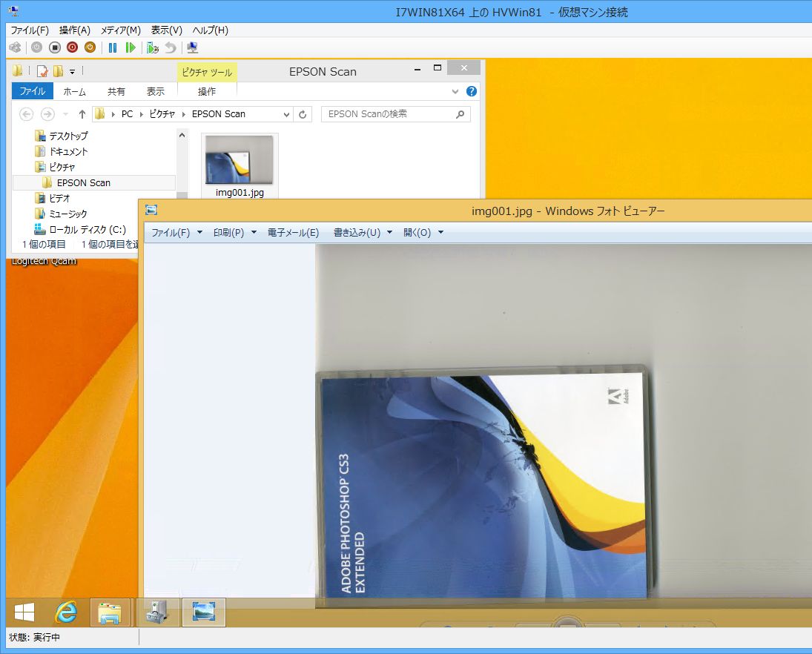Click the ピクチャ ツール contextual tab header

pos(207,72)
